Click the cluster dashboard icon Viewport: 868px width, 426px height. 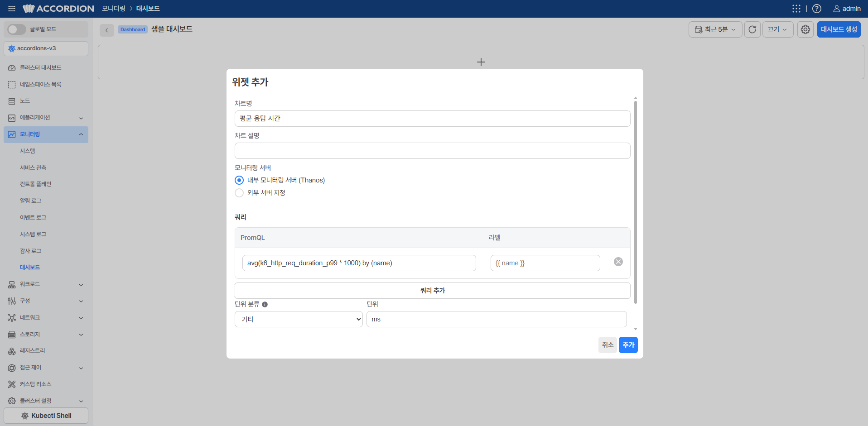(x=12, y=68)
